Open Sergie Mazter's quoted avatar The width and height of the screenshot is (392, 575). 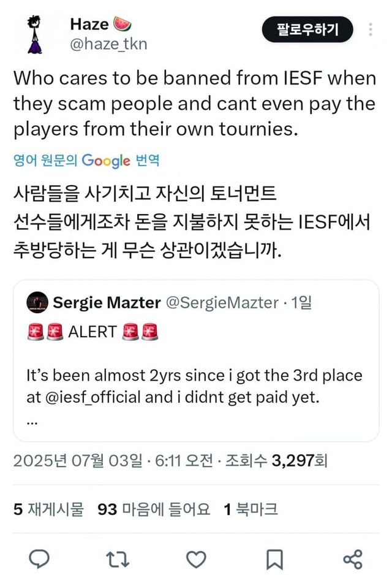[x=38, y=302]
